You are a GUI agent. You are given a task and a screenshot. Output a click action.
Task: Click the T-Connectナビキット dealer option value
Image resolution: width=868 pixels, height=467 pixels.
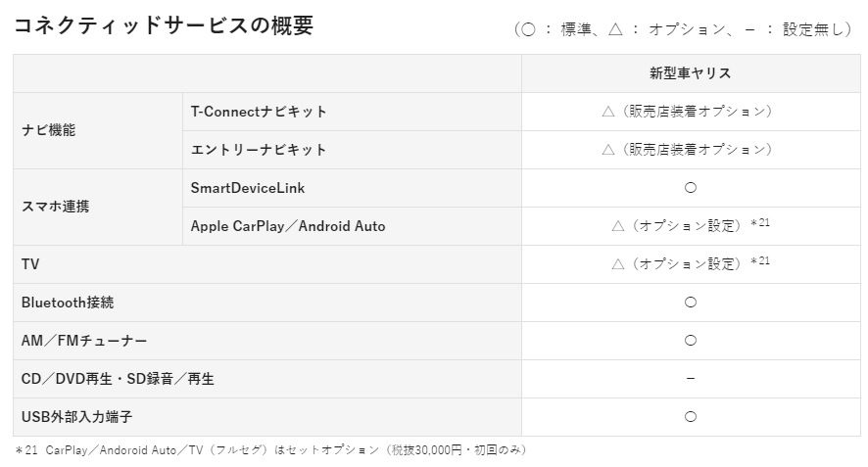690,112
